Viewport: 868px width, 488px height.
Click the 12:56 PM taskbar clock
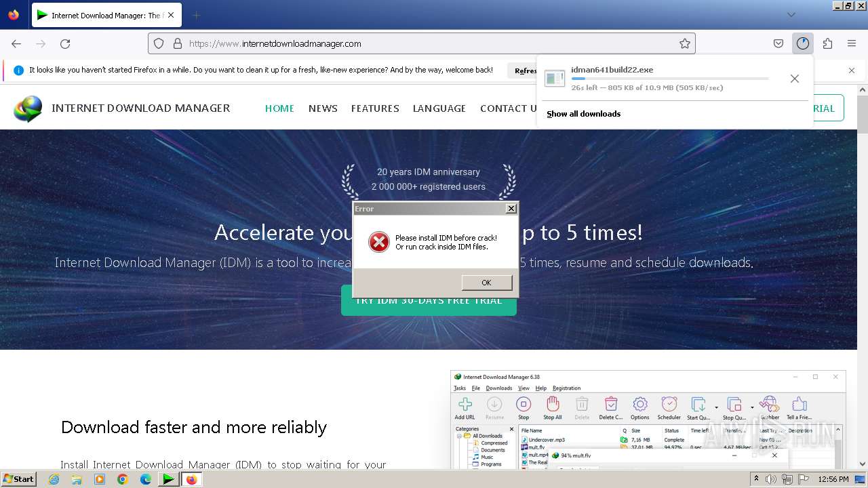(x=833, y=479)
